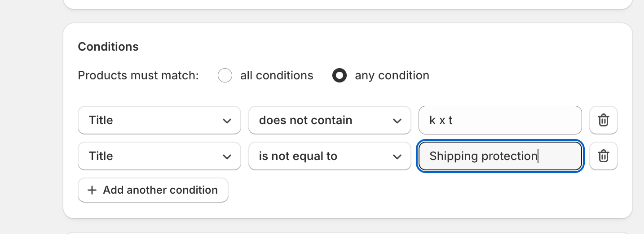Click the chevron arrow on first-row Title dropdown

(x=227, y=121)
